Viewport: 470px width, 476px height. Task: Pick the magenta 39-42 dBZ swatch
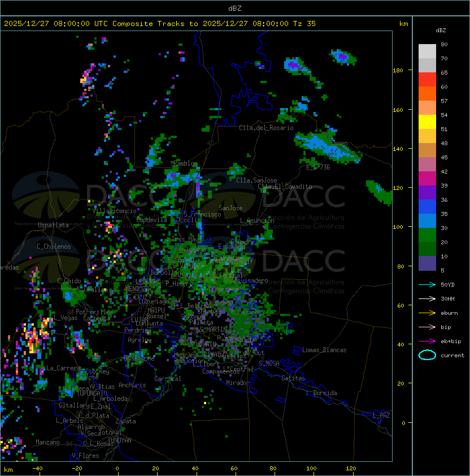click(x=427, y=178)
